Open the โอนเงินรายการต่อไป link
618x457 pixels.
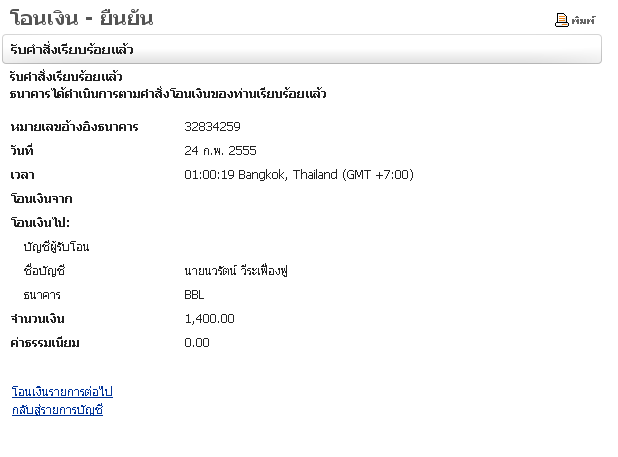[x=62, y=392]
